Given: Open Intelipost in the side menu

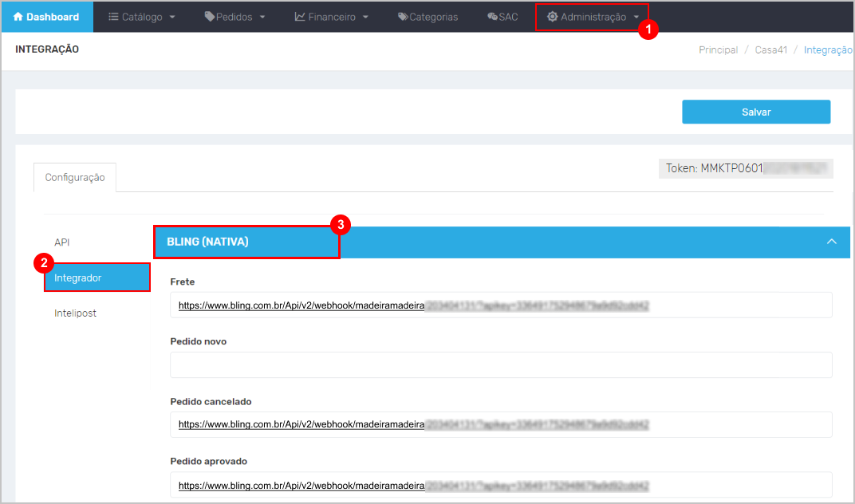Looking at the screenshot, I should coord(75,313).
